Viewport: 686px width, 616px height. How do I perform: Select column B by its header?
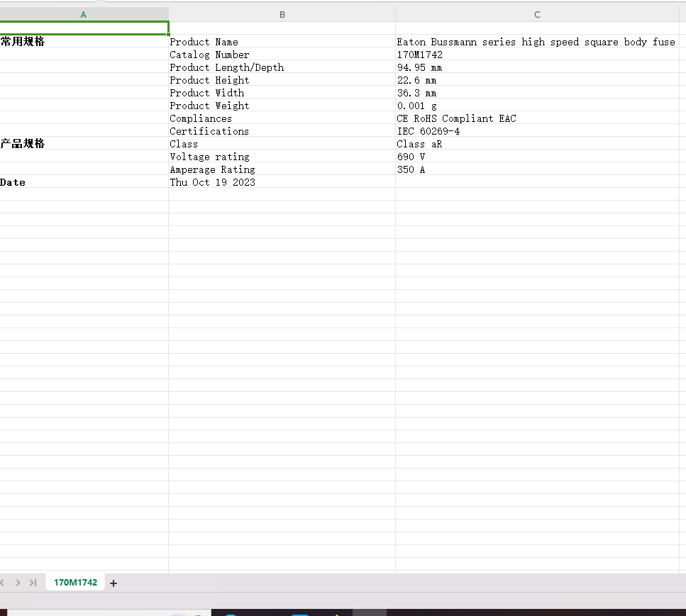282,14
